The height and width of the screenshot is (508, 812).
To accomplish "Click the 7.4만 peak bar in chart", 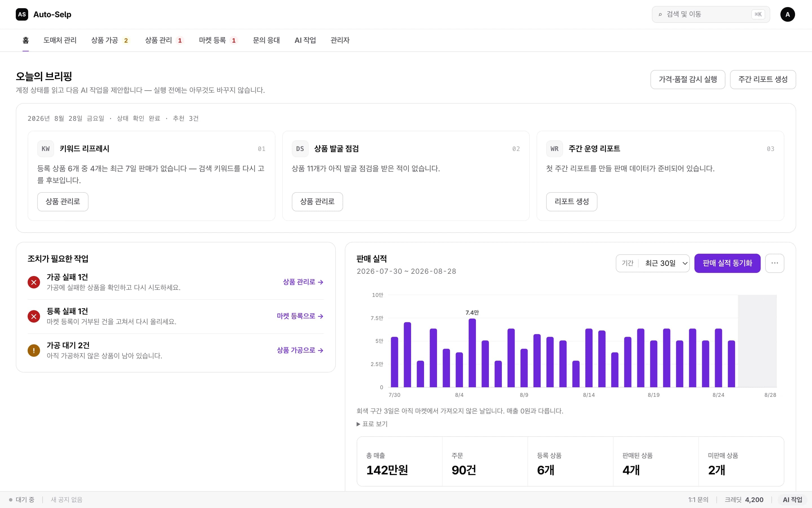I will (472, 353).
